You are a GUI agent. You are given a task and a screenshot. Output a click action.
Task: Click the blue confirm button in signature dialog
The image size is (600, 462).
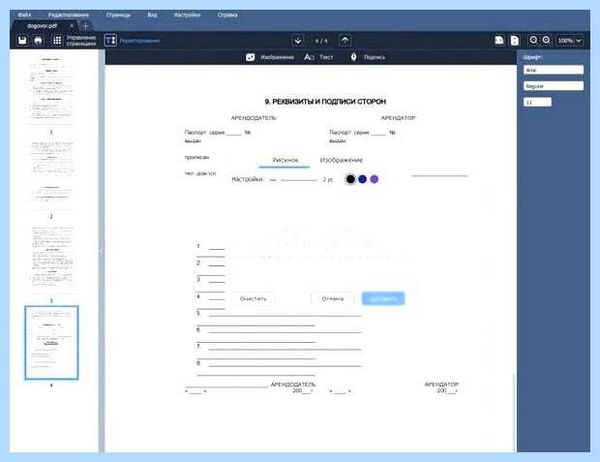(383, 299)
